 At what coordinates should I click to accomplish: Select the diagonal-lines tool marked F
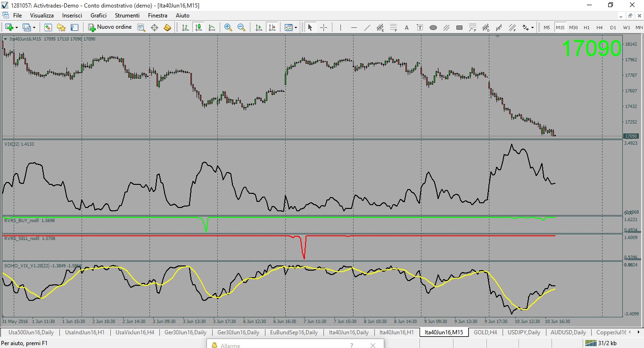click(x=512, y=27)
